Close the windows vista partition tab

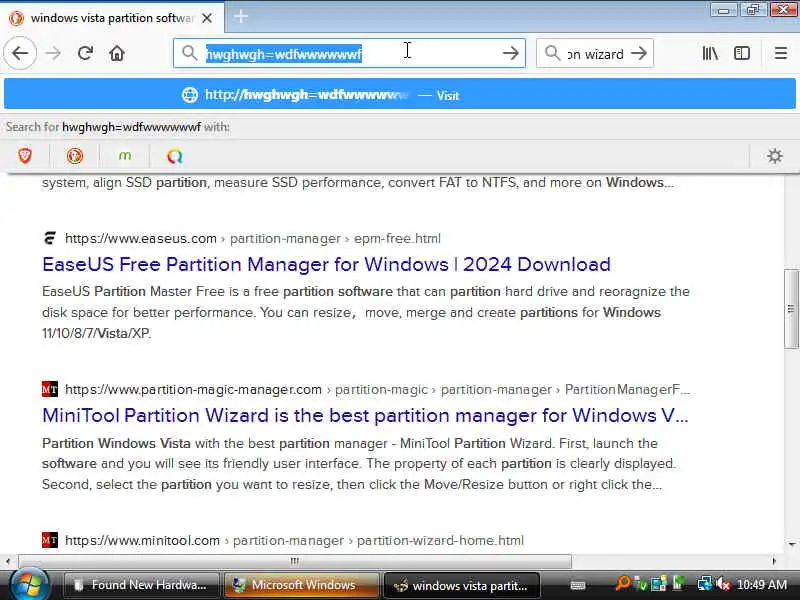(207, 18)
